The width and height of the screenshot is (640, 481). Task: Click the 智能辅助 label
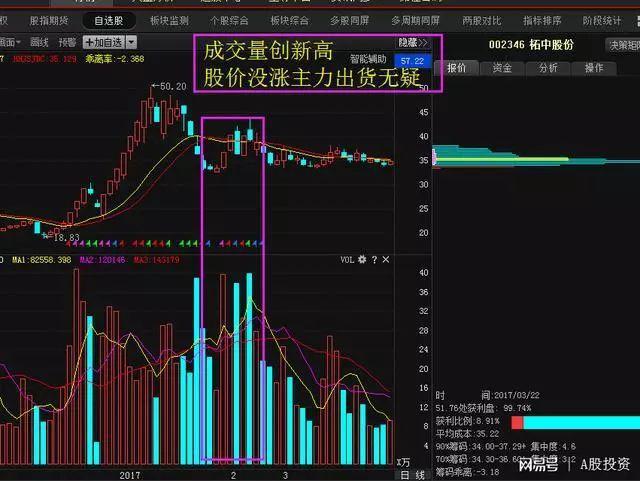point(368,60)
